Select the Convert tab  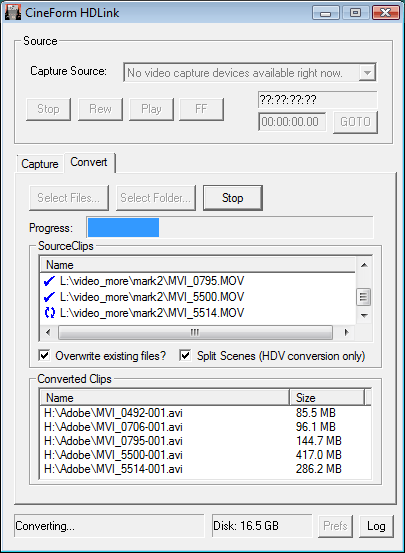[x=89, y=162]
